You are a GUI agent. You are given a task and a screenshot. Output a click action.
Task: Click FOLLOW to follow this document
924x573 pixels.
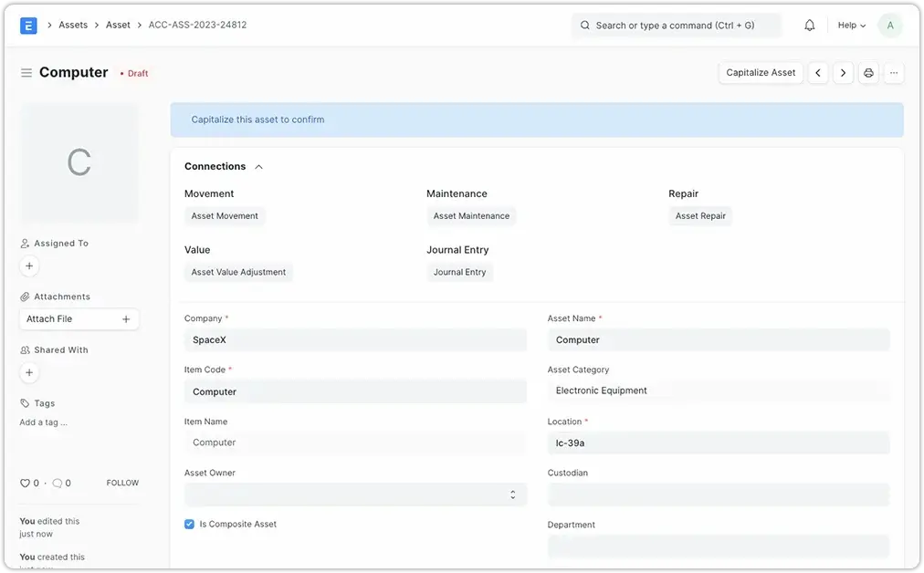point(121,483)
